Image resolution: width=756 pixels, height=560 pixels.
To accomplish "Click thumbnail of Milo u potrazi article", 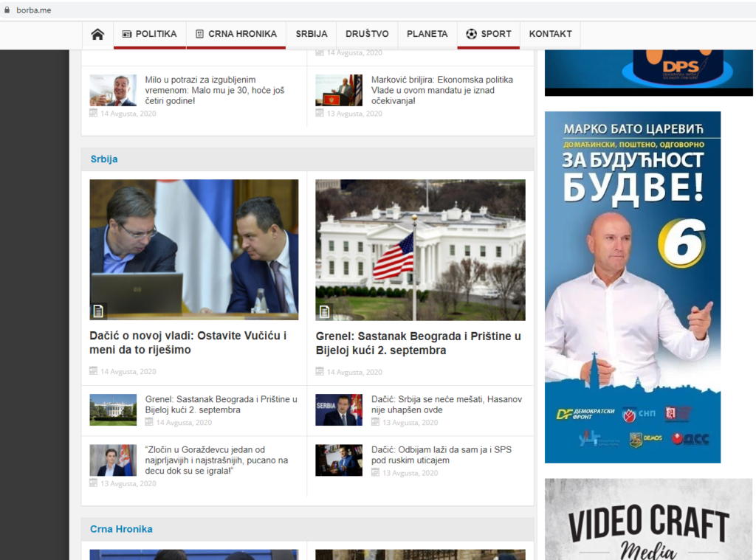I will (113, 90).
